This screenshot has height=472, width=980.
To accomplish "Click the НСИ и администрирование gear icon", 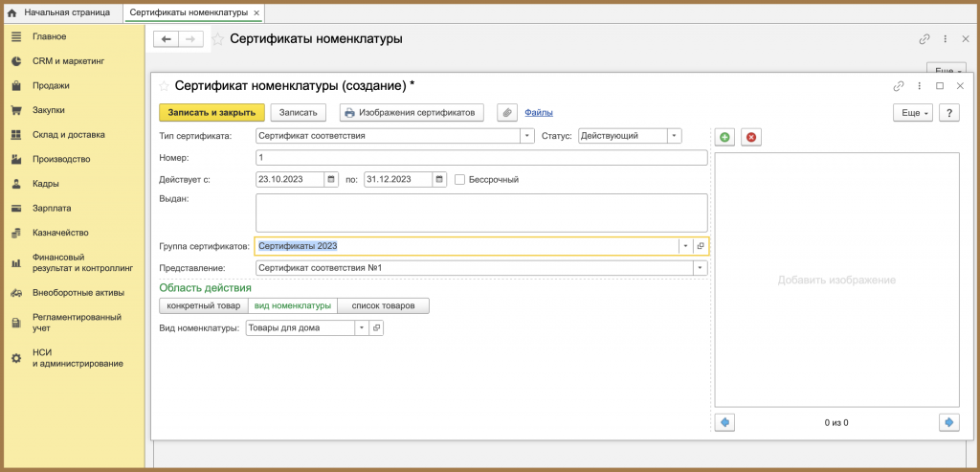I will coord(17,358).
